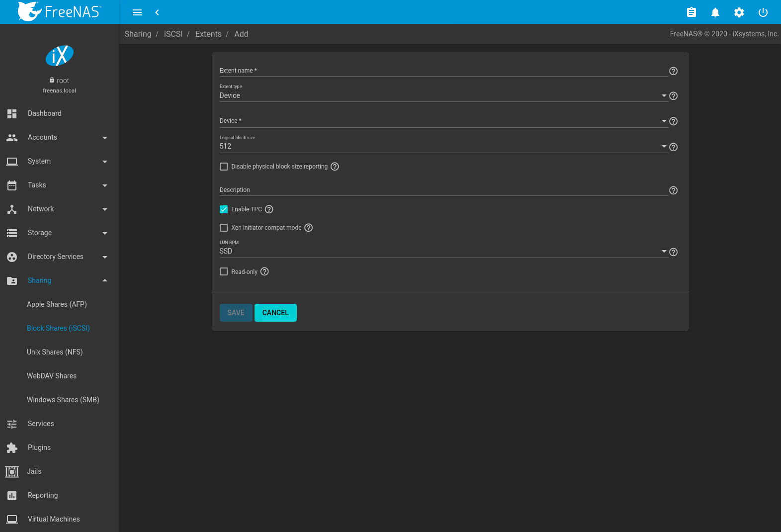Open Unix Shares (NFS) in sidebar
This screenshot has height=532, width=781.
[x=55, y=352]
